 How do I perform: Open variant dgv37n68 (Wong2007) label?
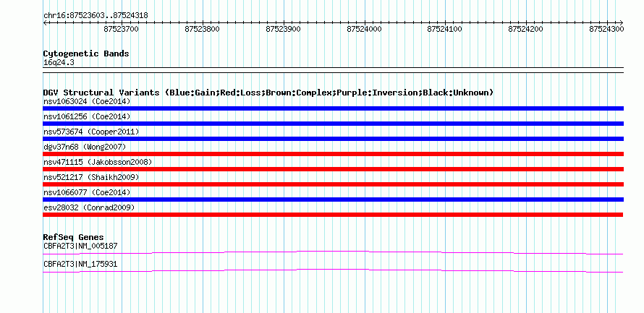[x=85, y=147]
